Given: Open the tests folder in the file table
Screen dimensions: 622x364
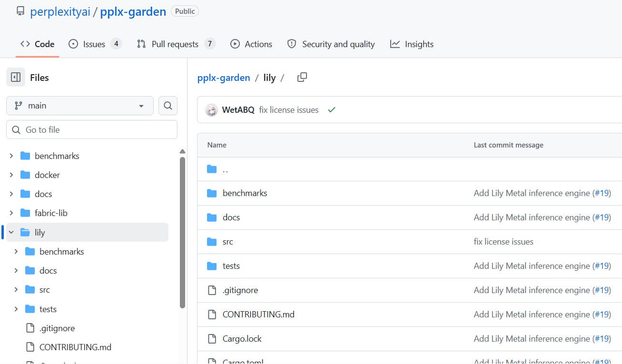Looking at the screenshot, I should click(231, 266).
